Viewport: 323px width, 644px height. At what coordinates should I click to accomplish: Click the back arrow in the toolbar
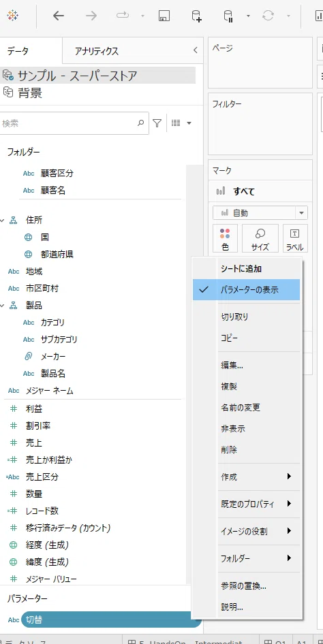pos(59,16)
